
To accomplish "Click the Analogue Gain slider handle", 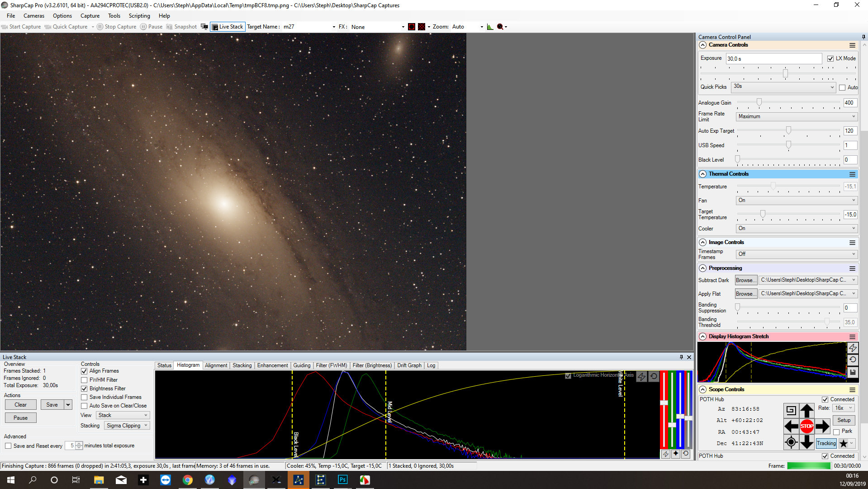I will (759, 103).
